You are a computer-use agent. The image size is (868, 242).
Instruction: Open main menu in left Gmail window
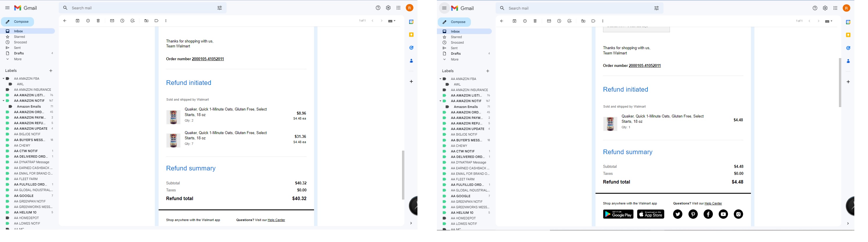[7, 8]
